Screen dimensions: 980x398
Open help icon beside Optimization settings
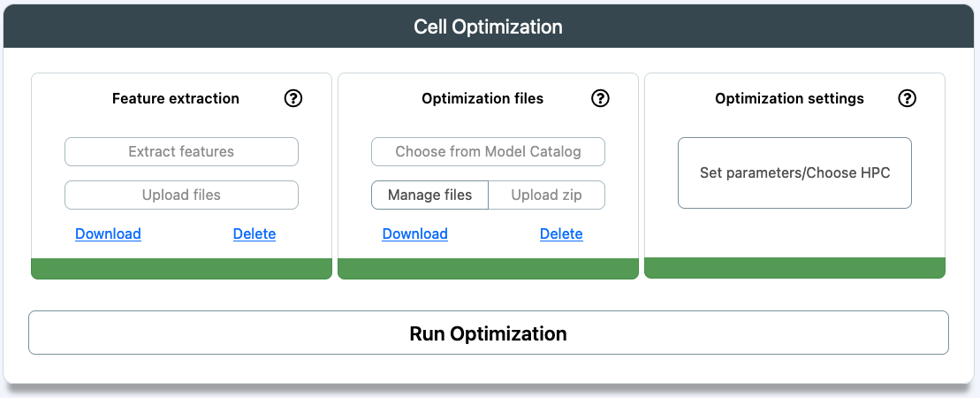(x=907, y=98)
